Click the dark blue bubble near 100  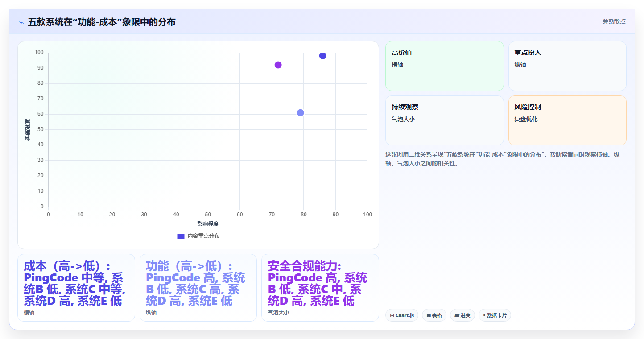click(323, 56)
